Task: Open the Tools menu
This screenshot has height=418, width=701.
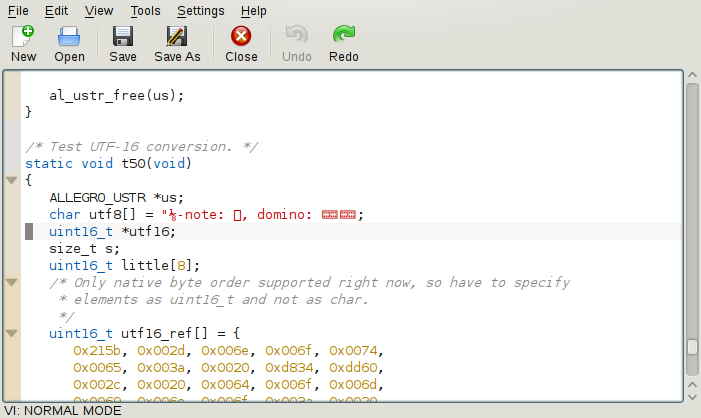Action: (x=145, y=10)
